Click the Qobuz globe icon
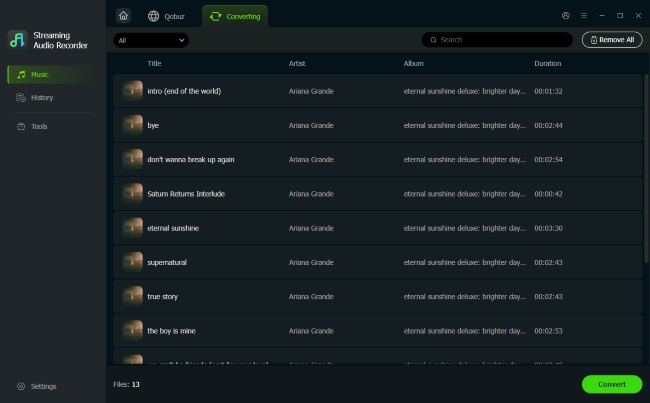The height and width of the screenshot is (403, 650). pos(153,16)
